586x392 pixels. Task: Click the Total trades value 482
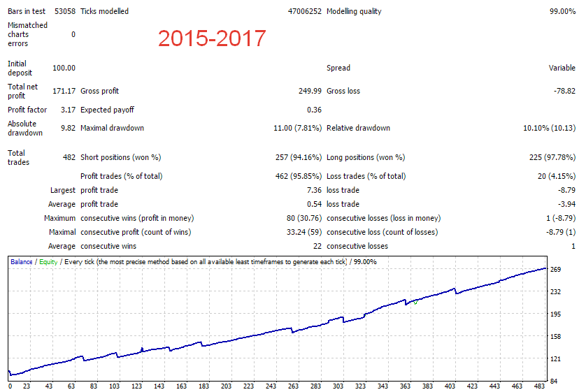click(69, 157)
